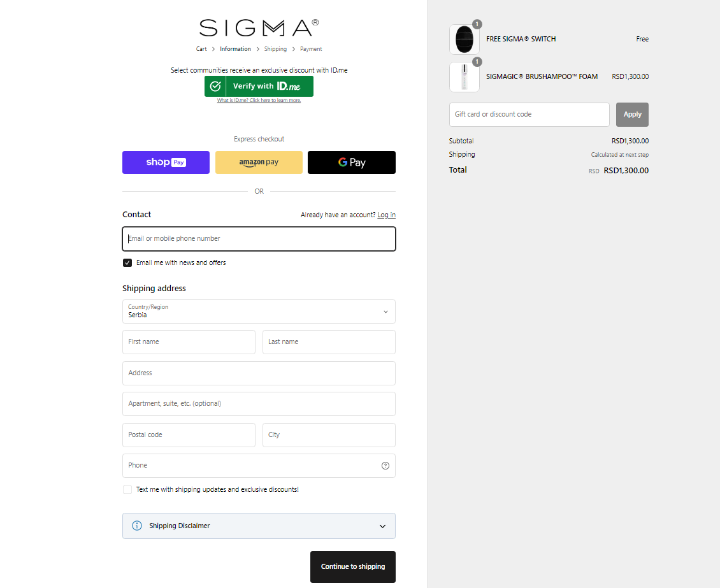The height and width of the screenshot is (588, 720).
Task: Focus the Gift card or discount code field
Action: point(529,115)
